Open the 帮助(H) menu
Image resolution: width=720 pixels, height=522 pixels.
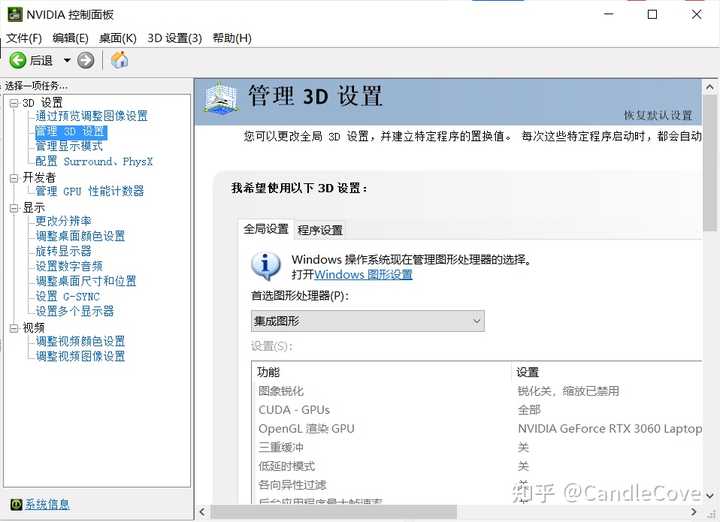(x=232, y=38)
